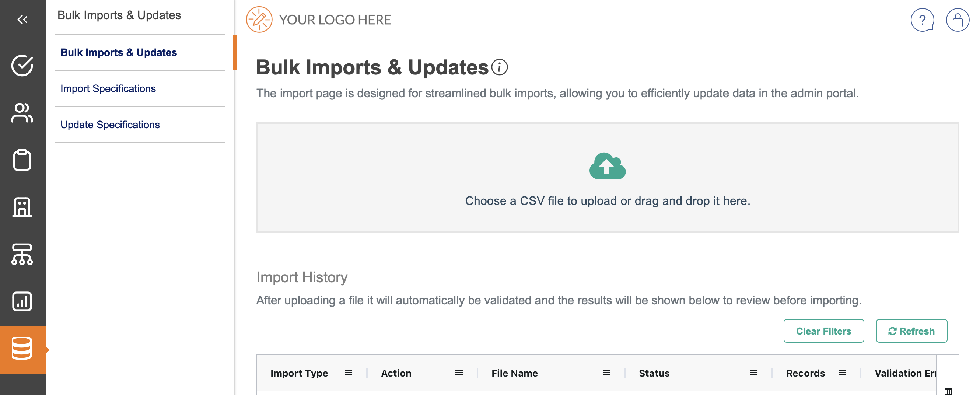Screen dimensions: 980x395
Task: Open the org hierarchy sidebar icon
Action: pyautogui.click(x=22, y=254)
